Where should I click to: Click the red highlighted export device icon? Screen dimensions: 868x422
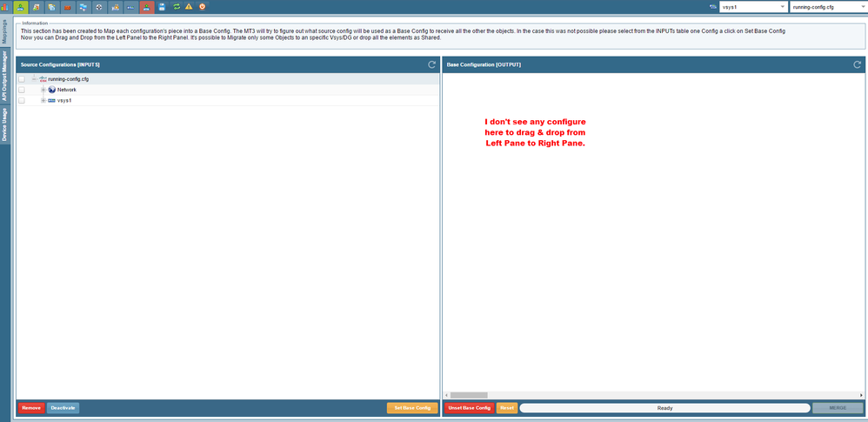click(147, 7)
